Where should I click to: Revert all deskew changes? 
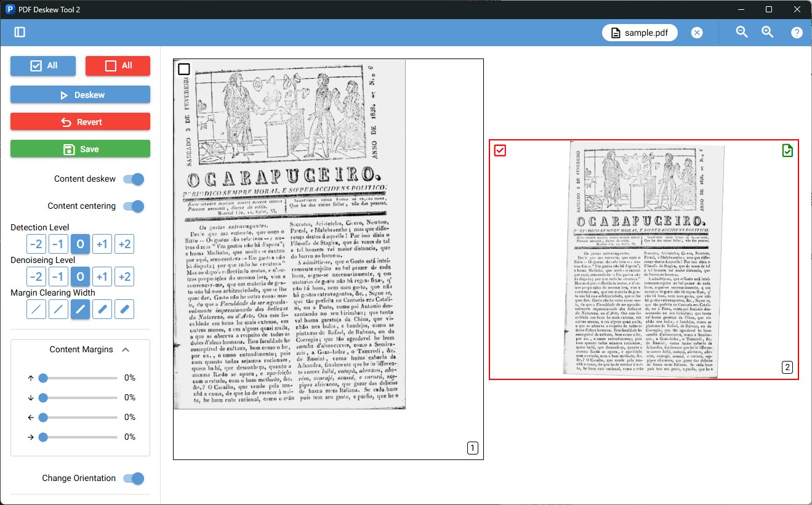click(80, 121)
